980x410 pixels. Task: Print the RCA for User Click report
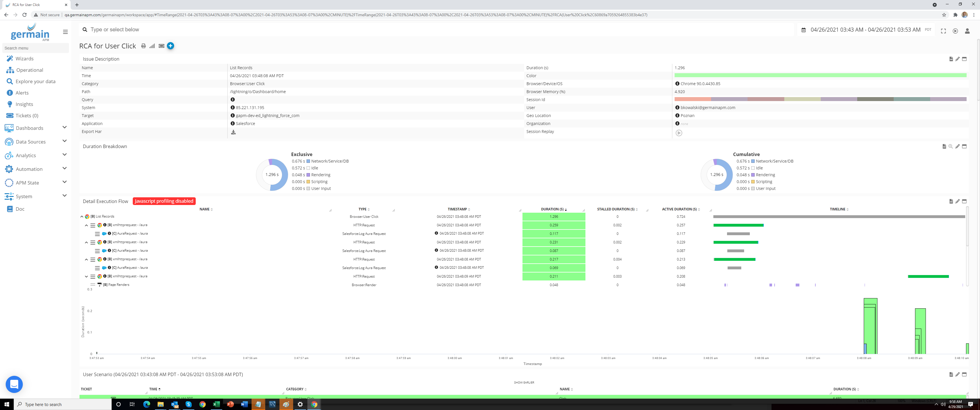tap(143, 46)
